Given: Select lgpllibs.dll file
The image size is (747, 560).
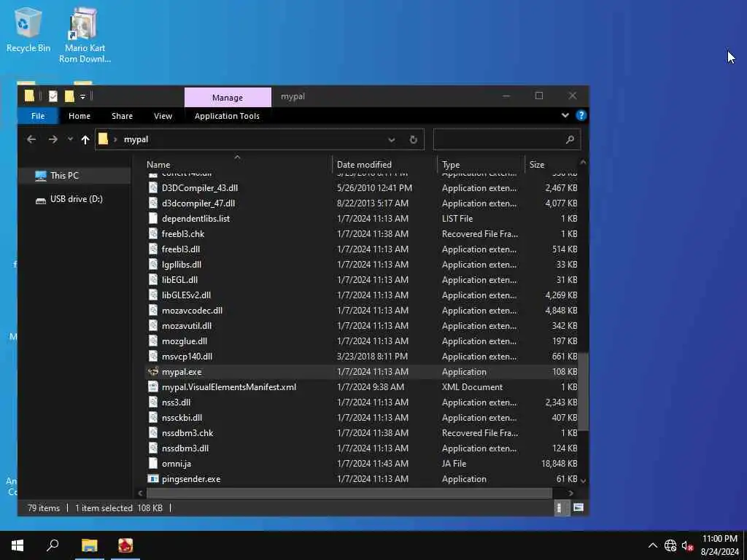Looking at the screenshot, I should tap(182, 264).
